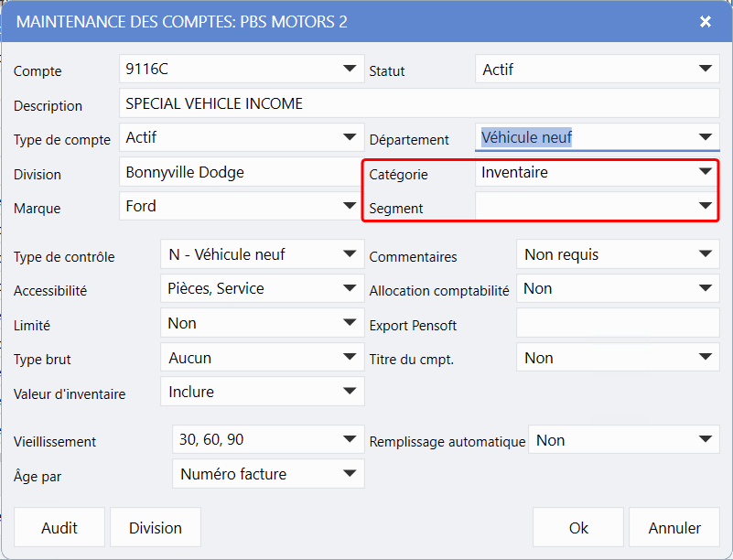Expand the empty Segment dropdown

point(597,207)
